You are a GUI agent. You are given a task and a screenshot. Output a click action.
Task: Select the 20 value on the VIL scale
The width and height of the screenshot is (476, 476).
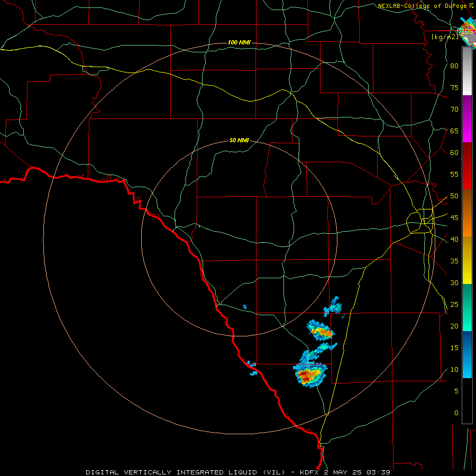[454, 326]
